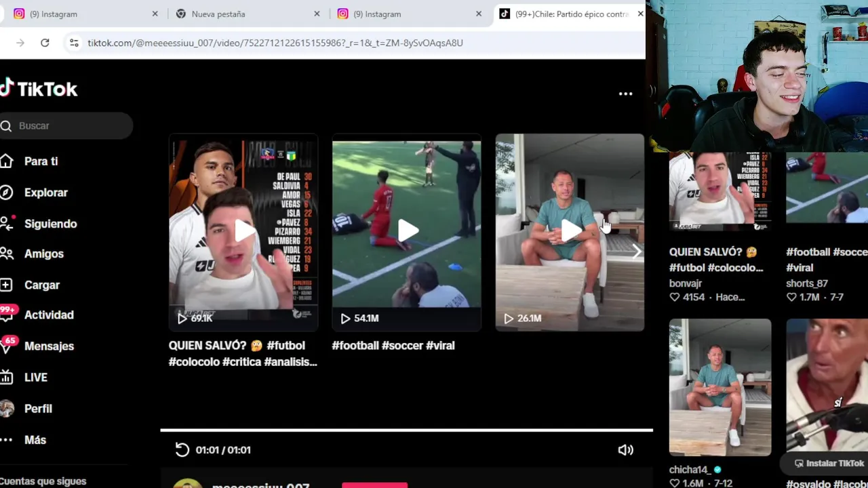This screenshot has height=488, width=868.
Task: Click the Buscar search field
Action: tap(66, 125)
